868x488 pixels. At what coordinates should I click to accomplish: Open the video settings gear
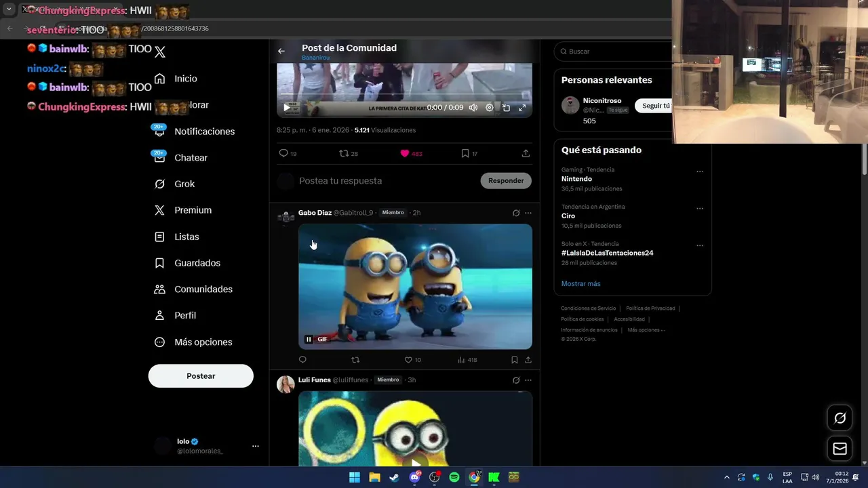(x=490, y=107)
